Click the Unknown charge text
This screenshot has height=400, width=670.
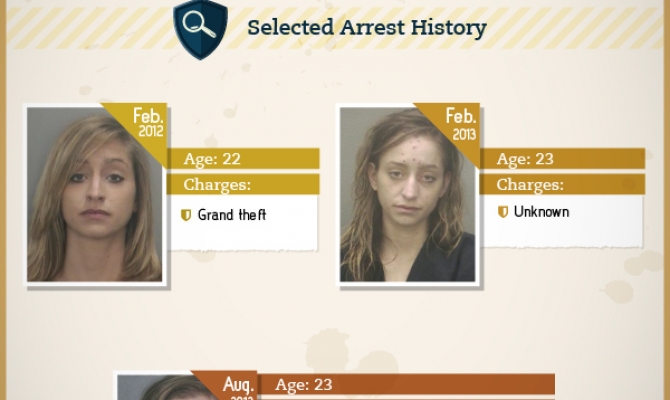point(541,212)
